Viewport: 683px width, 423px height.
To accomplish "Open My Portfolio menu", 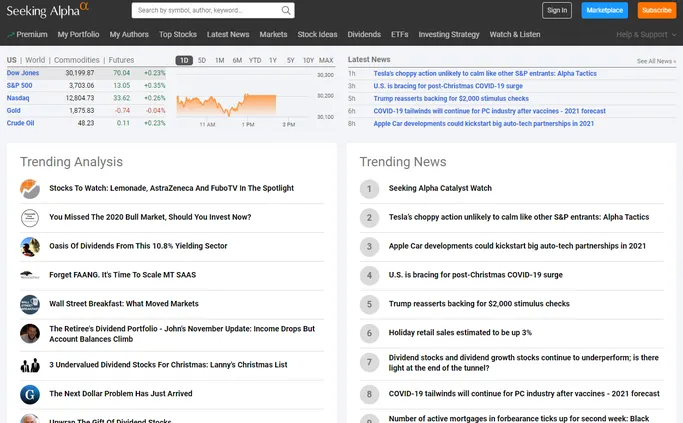I will [x=78, y=34].
